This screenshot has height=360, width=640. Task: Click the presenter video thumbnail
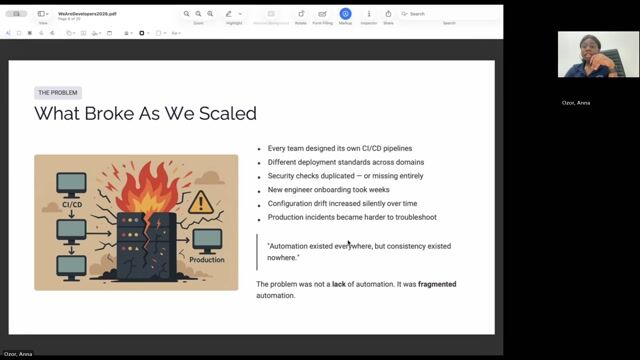coord(598,54)
